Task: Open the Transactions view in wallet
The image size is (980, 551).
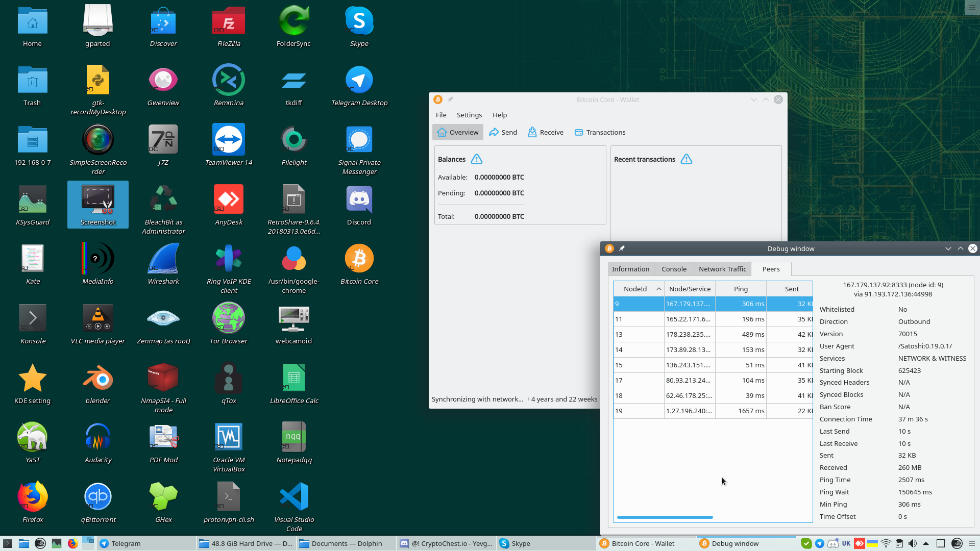Action: click(600, 132)
